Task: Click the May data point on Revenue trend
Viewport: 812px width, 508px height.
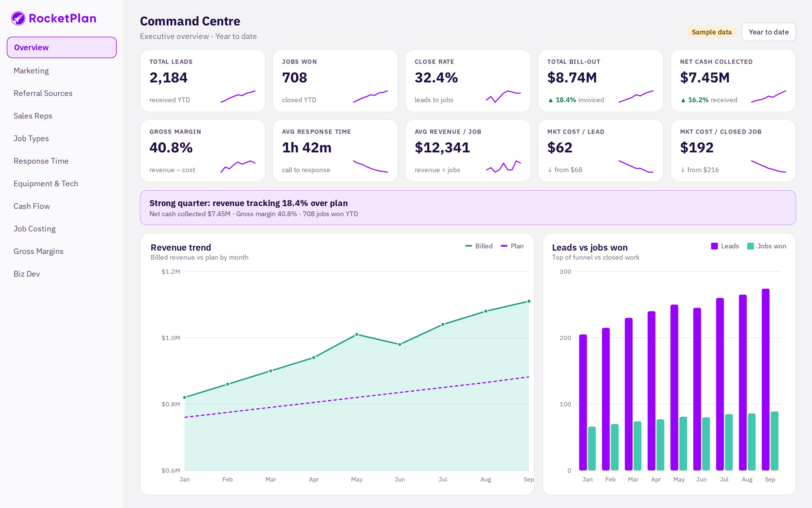Action: (357, 334)
